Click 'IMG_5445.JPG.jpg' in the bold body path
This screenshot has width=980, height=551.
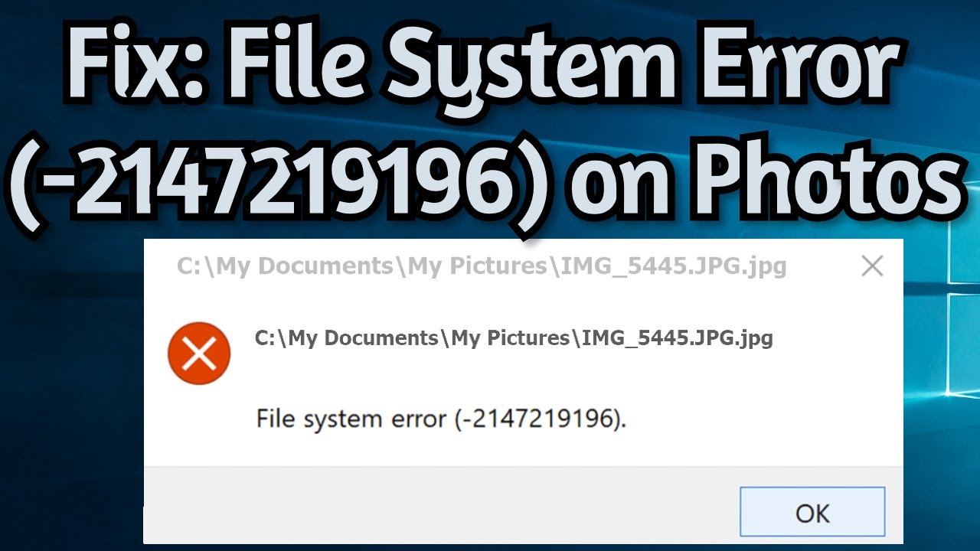pos(678,338)
